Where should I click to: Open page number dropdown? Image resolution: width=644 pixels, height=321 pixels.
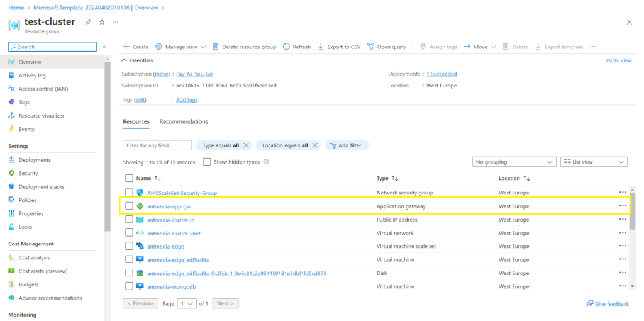pos(187,304)
